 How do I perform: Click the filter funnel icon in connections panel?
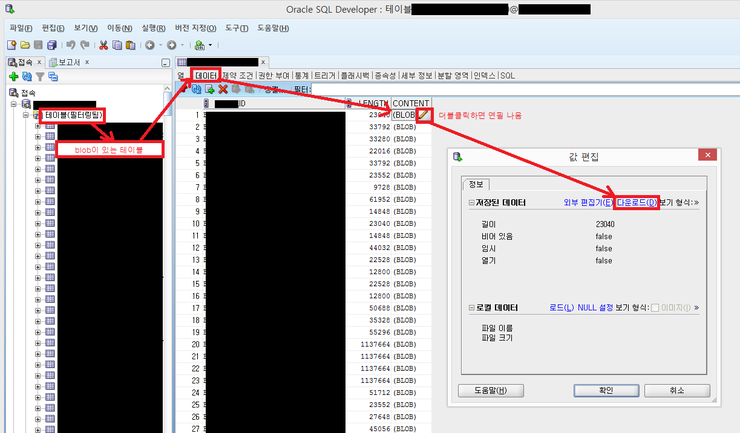pos(39,76)
